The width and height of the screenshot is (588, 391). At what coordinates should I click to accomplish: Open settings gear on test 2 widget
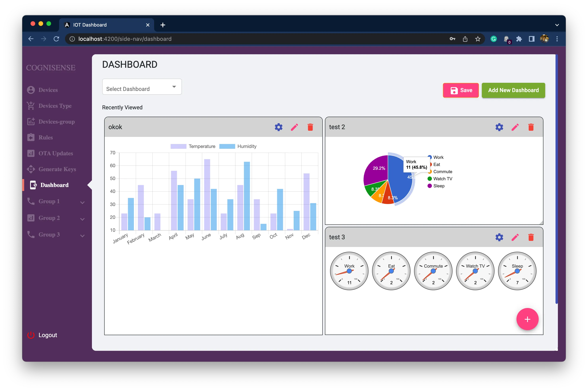click(x=499, y=127)
